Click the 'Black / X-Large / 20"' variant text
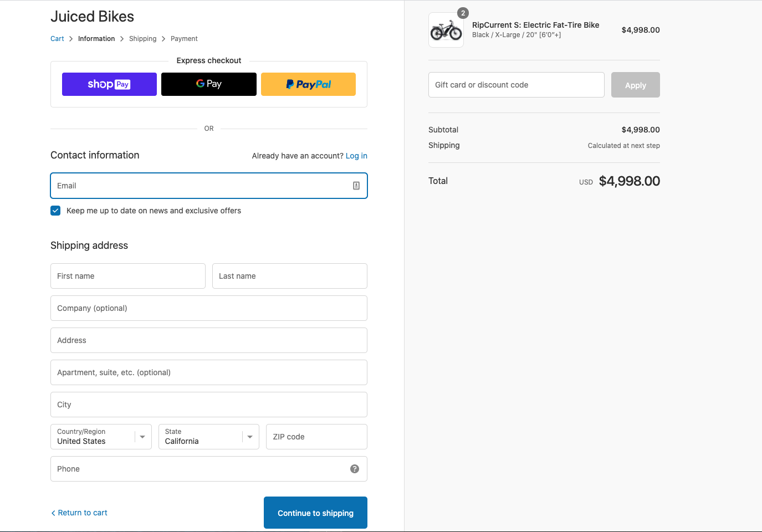762x532 pixels. [x=516, y=35]
